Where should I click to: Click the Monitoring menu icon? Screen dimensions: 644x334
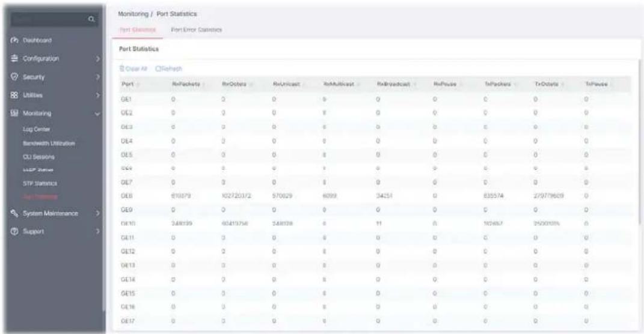[14, 113]
